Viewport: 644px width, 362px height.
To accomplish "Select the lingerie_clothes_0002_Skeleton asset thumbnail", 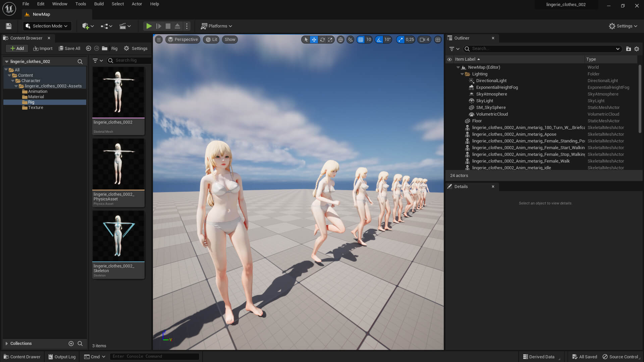I will [118, 236].
